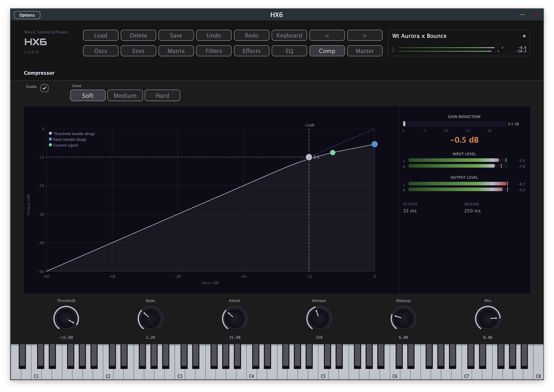This screenshot has width=554, height=392.
Task: Click the attack value 31.90
Action: tap(235, 337)
